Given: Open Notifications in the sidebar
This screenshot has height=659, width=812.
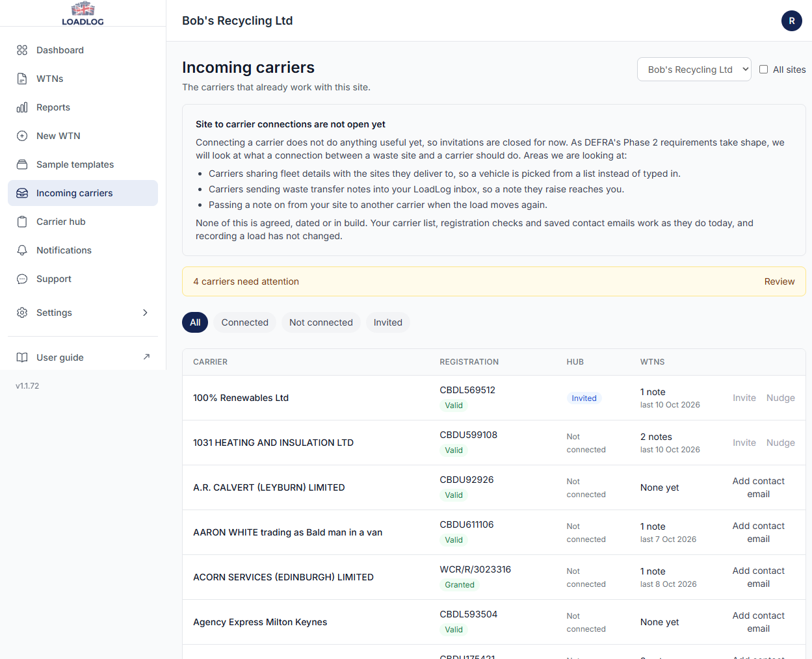Looking at the screenshot, I should 83,250.
